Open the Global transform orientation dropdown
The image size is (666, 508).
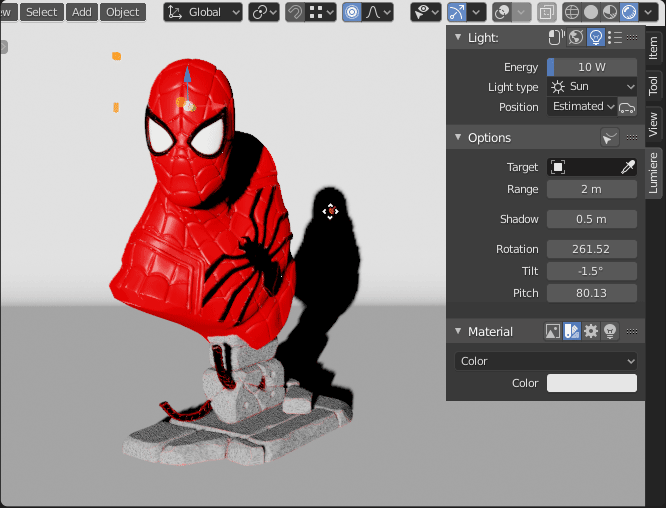tap(203, 12)
